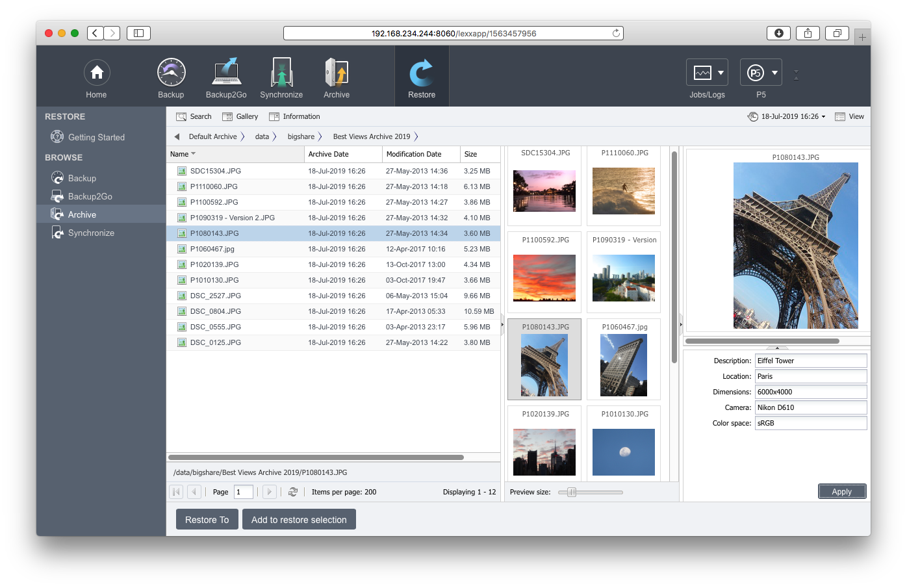The height and width of the screenshot is (588, 907).
Task: Switch to the Gallery tab
Action: 240,116
